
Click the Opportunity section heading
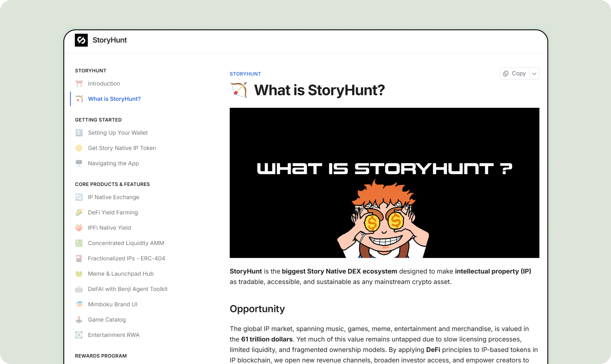[257, 309]
